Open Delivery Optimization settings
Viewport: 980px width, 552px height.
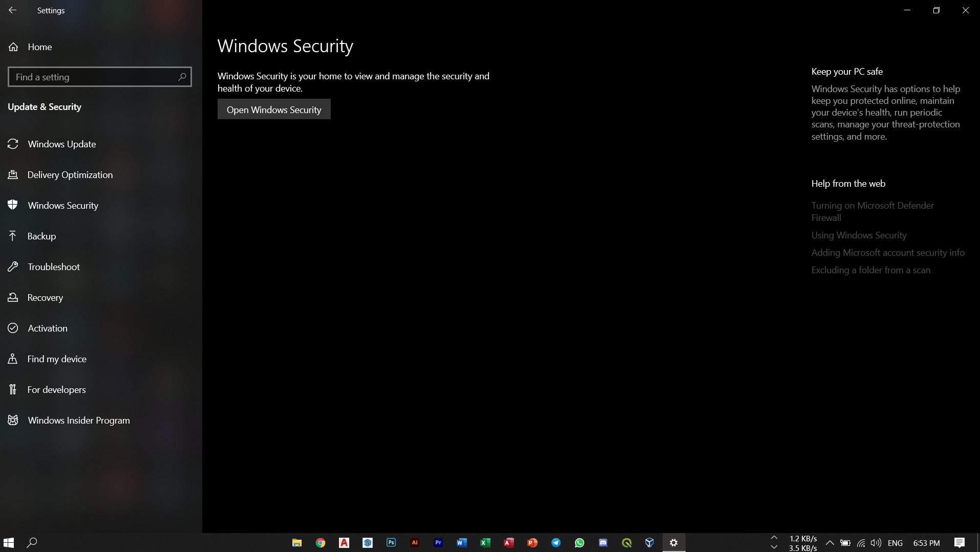click(70, 174)
